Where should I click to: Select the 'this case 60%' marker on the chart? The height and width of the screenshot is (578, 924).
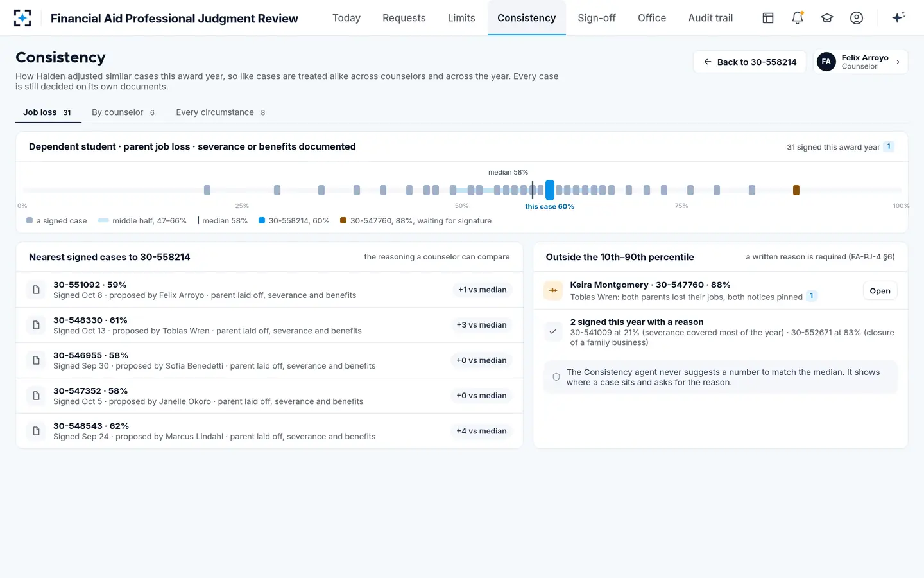point(550,190)
